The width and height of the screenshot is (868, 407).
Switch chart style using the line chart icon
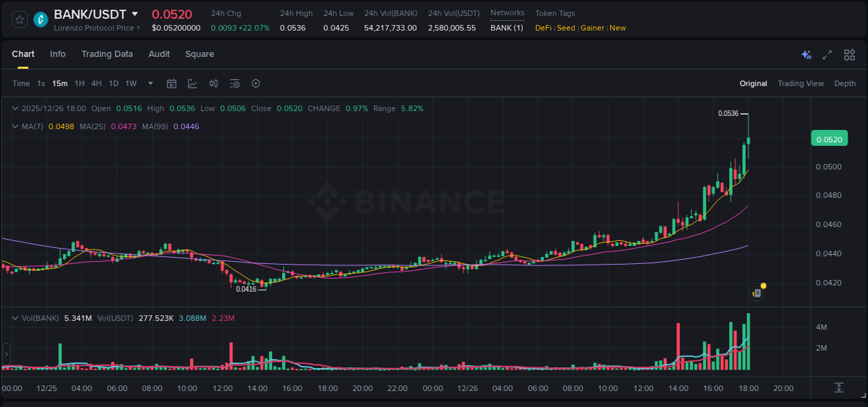pyautogui.click(x=192, y=83)
